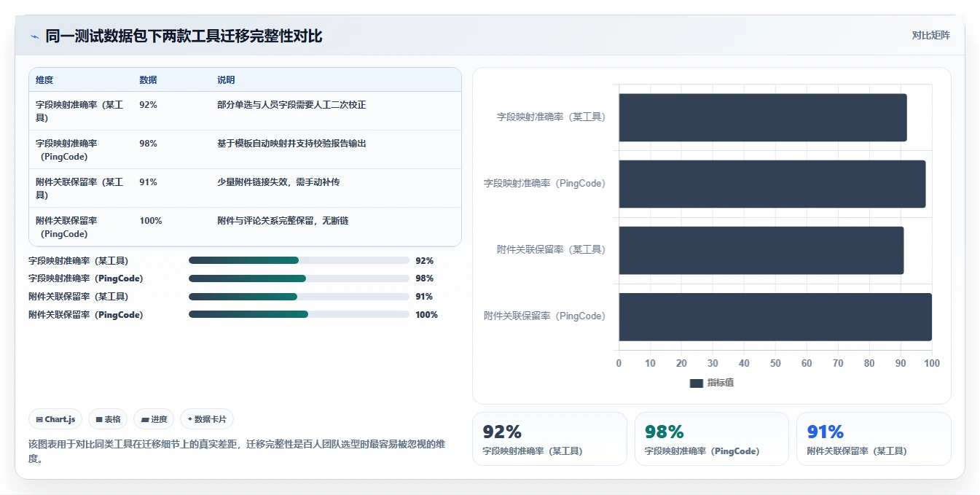The image size is (980, 495).
Task: Click the progress list label 附件关联保留率（PingCode）
Action: click(86, 315)
